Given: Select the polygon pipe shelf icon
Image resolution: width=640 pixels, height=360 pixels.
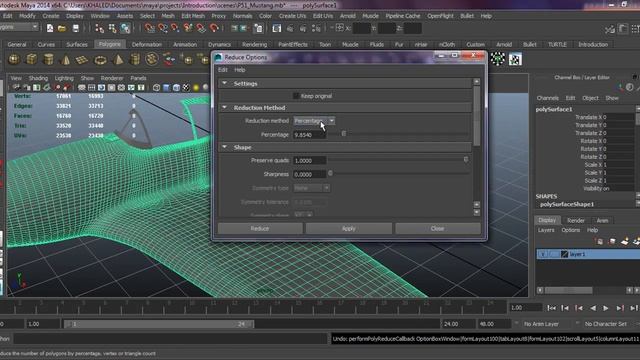Looking at the screenshot, I should coord(135,60).
